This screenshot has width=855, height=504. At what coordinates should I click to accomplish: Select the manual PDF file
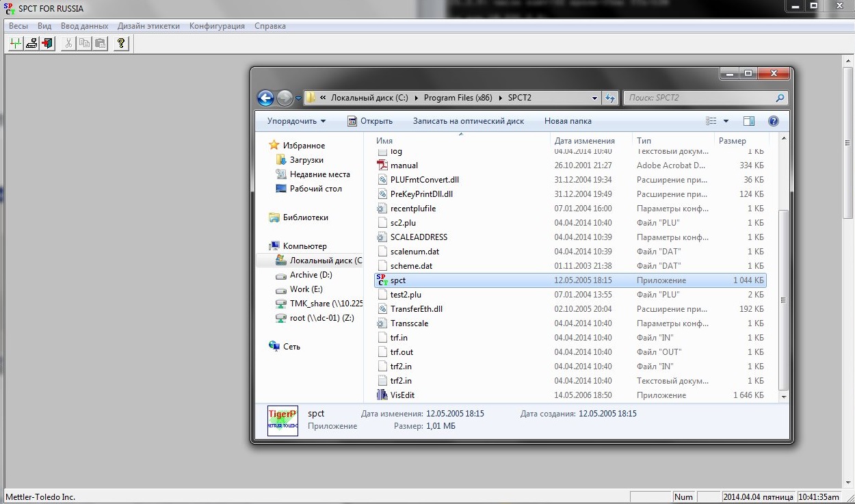[404, 165]
